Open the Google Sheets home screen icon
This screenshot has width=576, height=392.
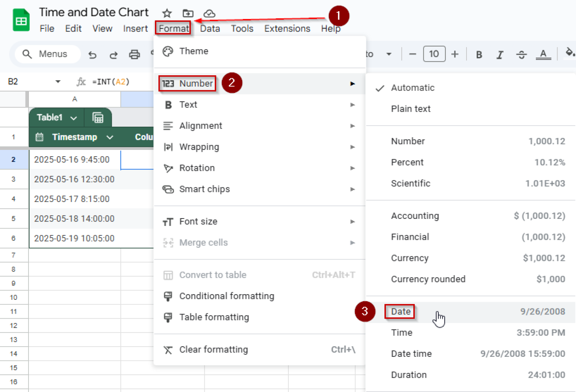[x=21, y=19]
